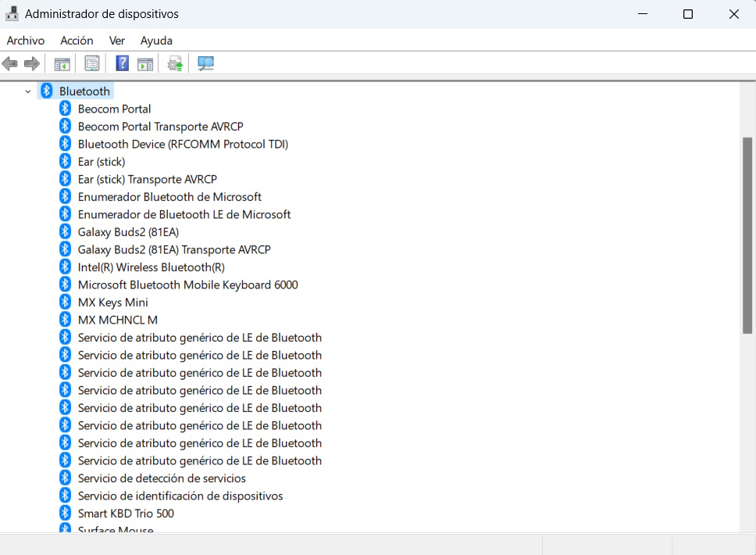The image size is (756, 555).
Task: Collapse the Bluetooth category chevron
Action: click(28, 91)
